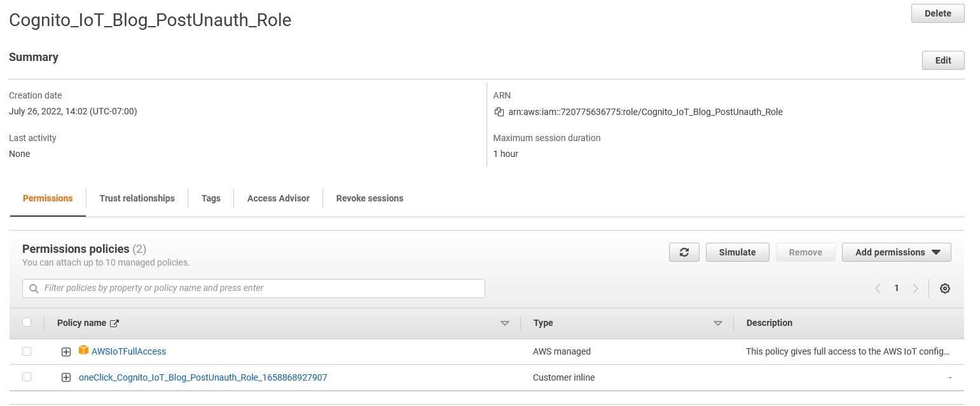Sort by Policy name column arrow
Image resolution: width=980 pixels, height=406 pixels.
pos(505,323)
